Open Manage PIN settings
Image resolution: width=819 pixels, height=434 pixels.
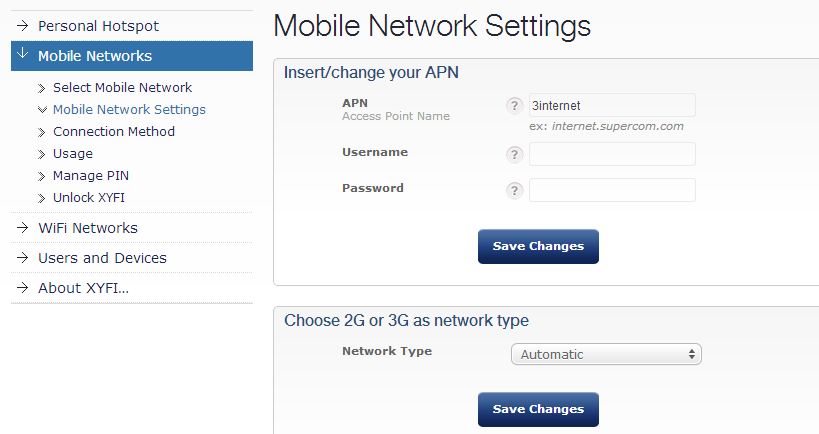91,175
